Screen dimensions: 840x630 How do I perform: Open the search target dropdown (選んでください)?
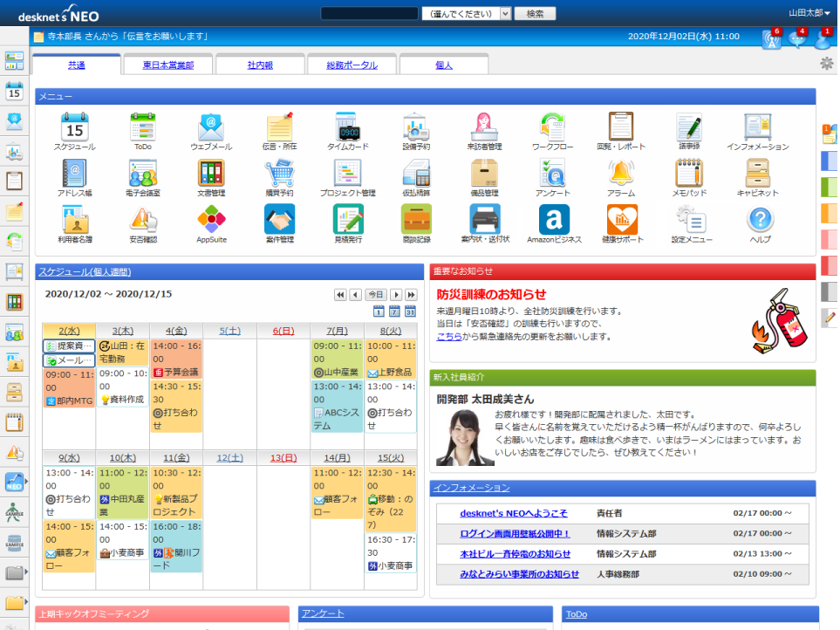click(467, 13)
